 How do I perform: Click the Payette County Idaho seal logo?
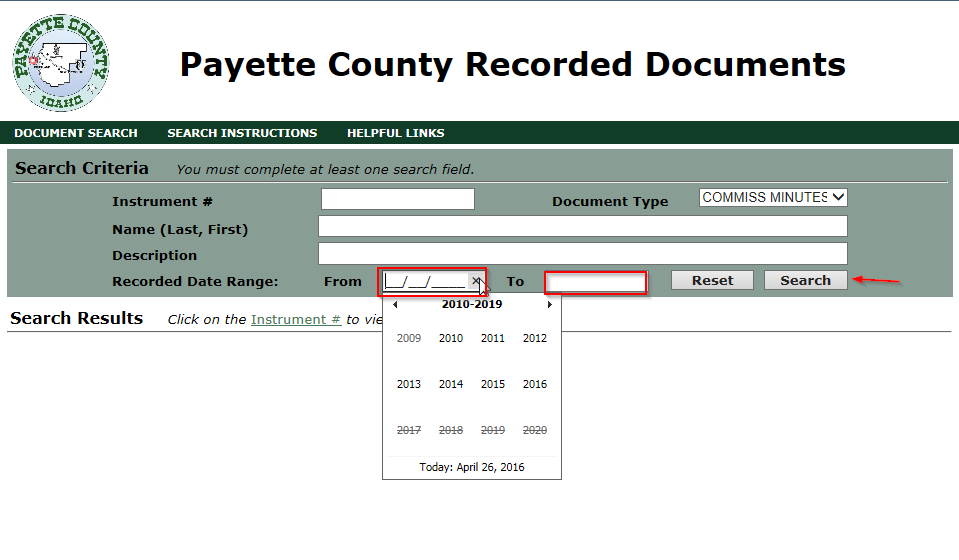[x=61, y=63]
